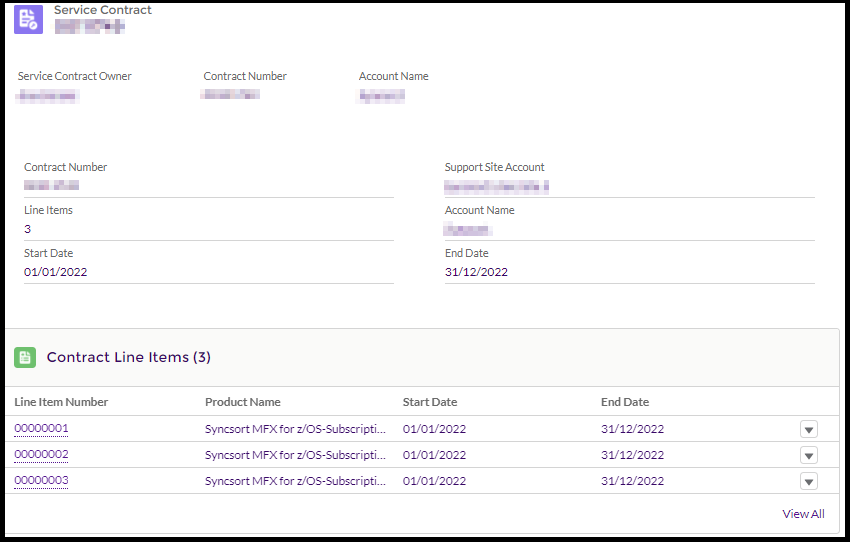
Task: Show row actions menu for line item 00000003
Action: pyautogui.click(x=809, y=481)
